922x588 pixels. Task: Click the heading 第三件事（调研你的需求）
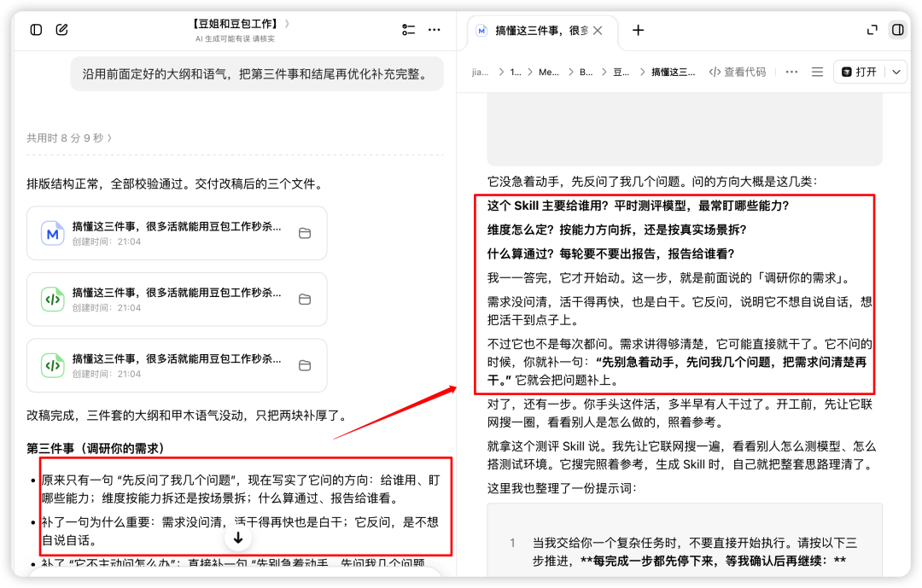point(96,448)
